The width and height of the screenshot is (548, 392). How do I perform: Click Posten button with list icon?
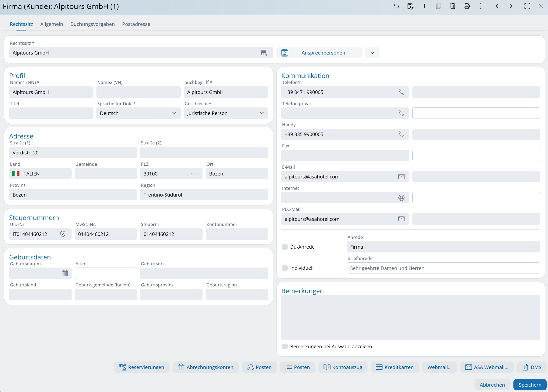point(298,367)
